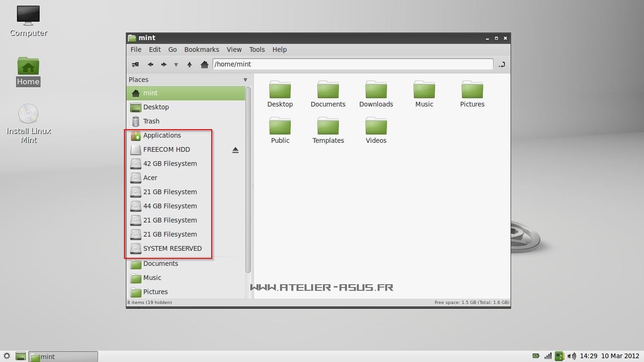
Task: Click the clock showing 14:29 10 Mar 2012
Action: (x=610, y=356)
